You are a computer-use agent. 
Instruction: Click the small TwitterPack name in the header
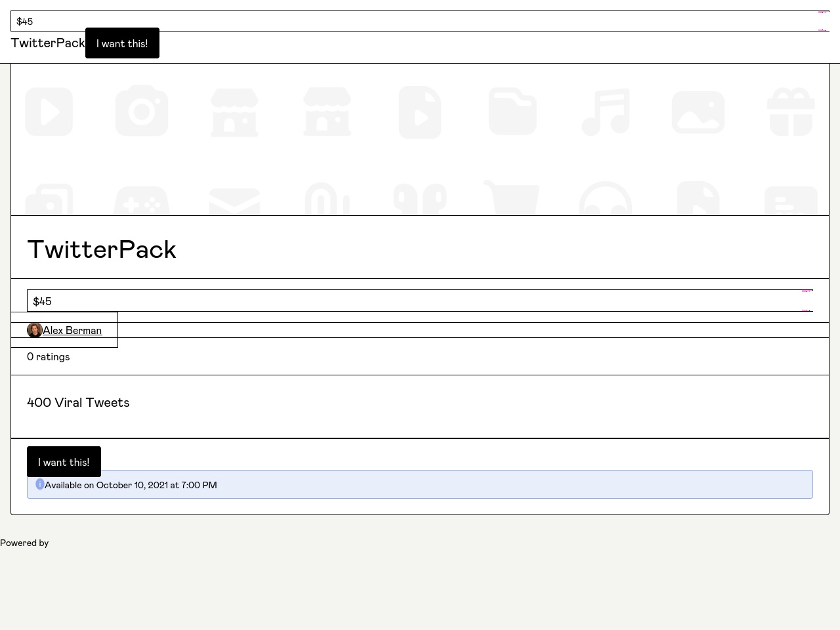click(x=48, y=43)
